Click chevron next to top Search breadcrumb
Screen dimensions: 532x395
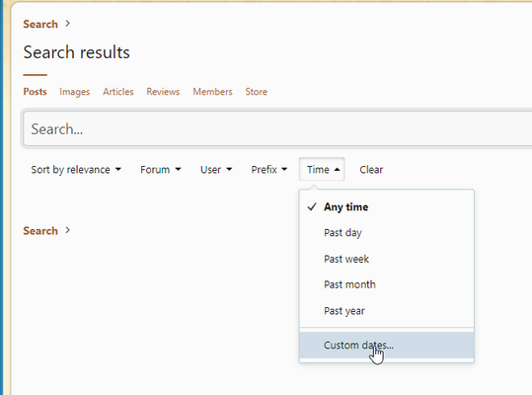point(68,24)
